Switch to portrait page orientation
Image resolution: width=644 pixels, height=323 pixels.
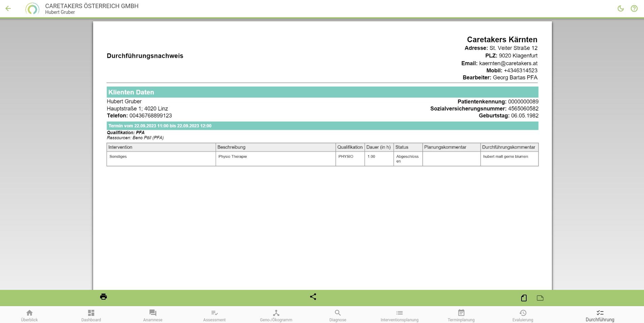524,298
